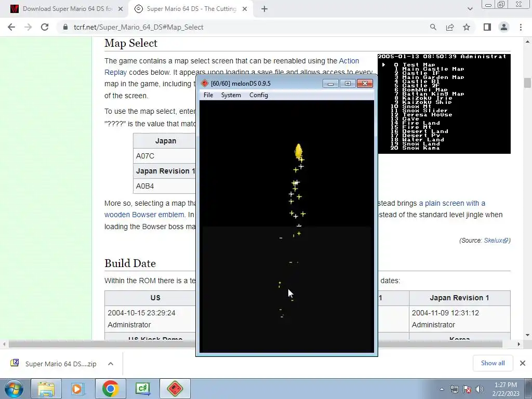532x399 pixels.
Task: Reload the tcrf.net page
Action: click(x=45, y=27)
